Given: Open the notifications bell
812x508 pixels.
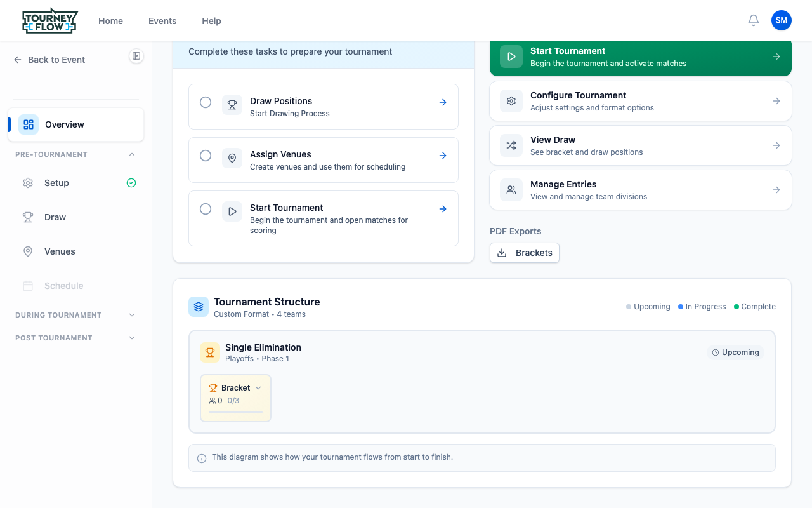Looking at the screenshot, I should [754, 20].
